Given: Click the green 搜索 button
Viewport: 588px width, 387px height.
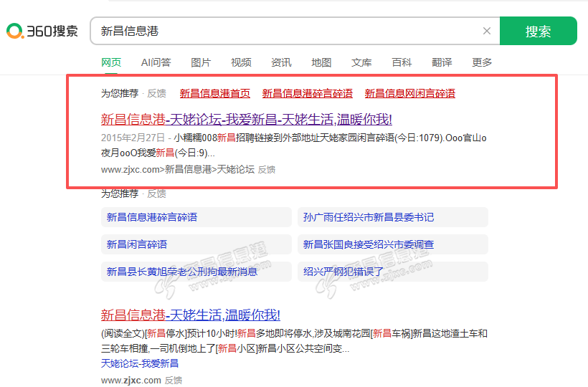Looking at the screenshot, I should [538, 31].
